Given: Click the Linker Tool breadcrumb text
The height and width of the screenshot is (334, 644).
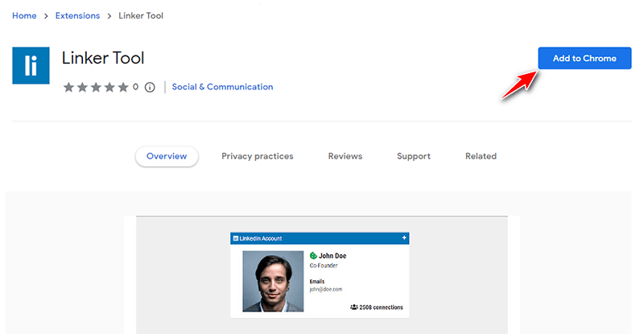Looking at the screenshot, I should (141, 15).
